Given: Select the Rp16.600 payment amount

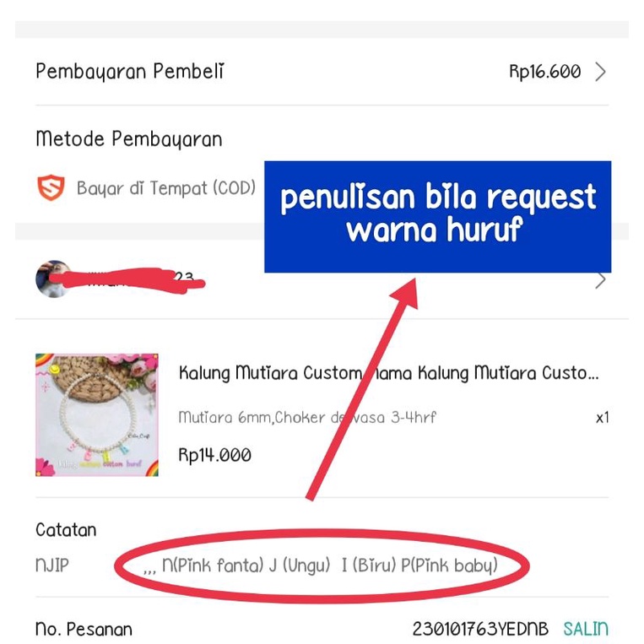Looking at the screenshot, I should pos(544,72).
